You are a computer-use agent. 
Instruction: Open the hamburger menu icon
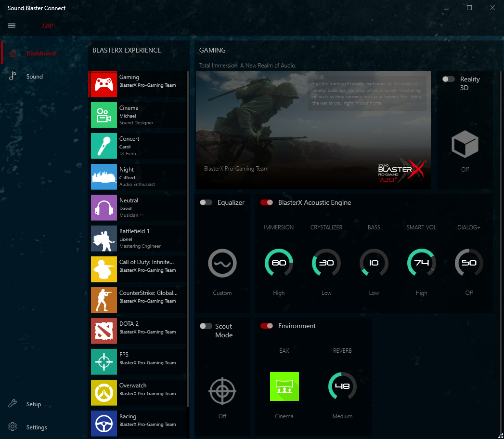[x=12, y=26]
